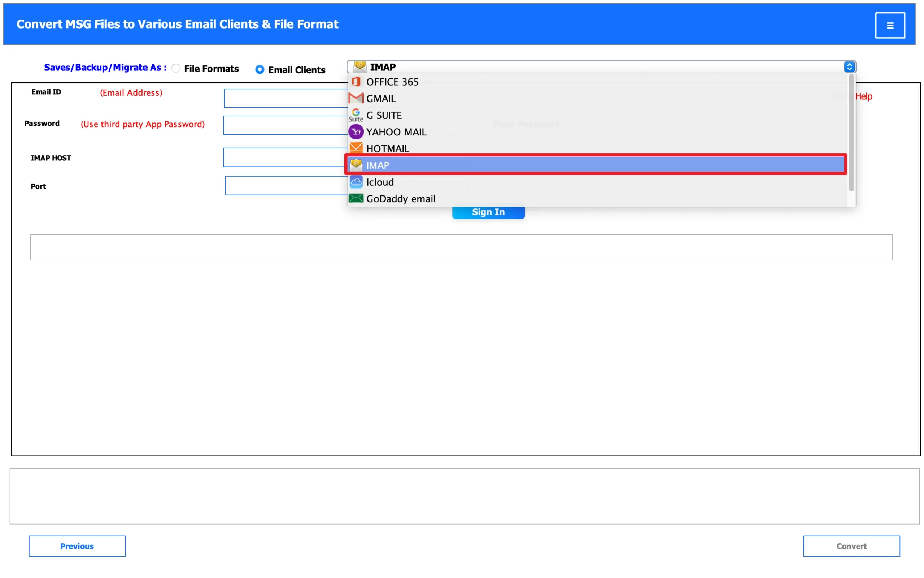This screenshot has width=924, height=578.
Task: Click the "(Use third party App Password)" hint
Action: click(143, 124)
